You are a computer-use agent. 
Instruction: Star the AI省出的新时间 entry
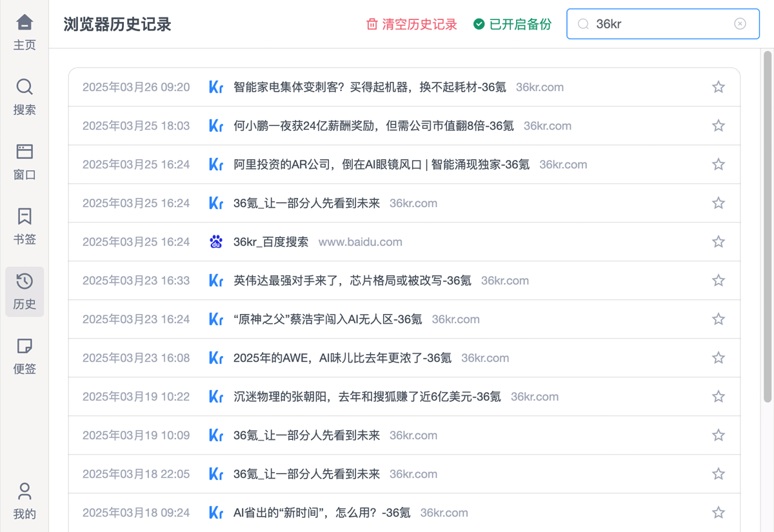pyautogui.click(x=719, y=513)
